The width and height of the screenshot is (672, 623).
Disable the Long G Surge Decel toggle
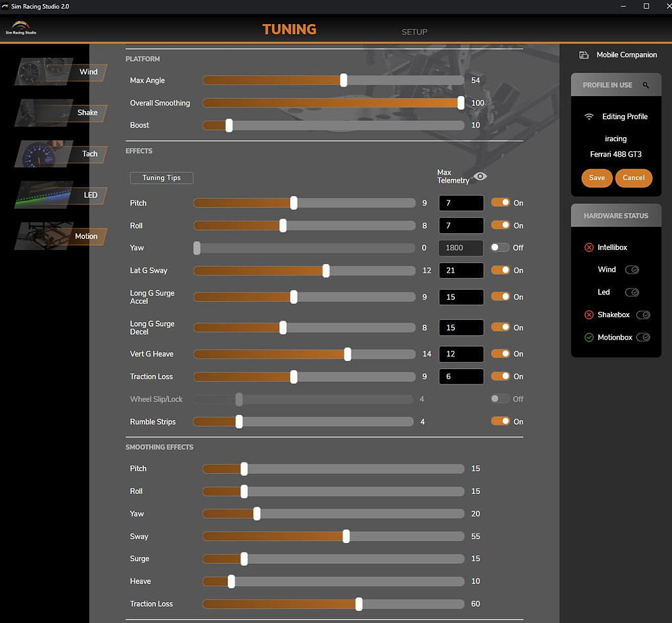point(500,327)
